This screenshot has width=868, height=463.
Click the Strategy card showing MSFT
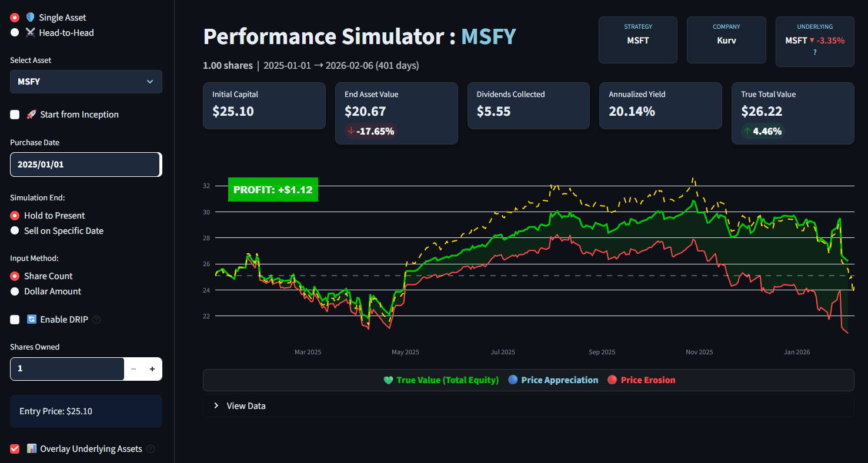click(638, 40)
